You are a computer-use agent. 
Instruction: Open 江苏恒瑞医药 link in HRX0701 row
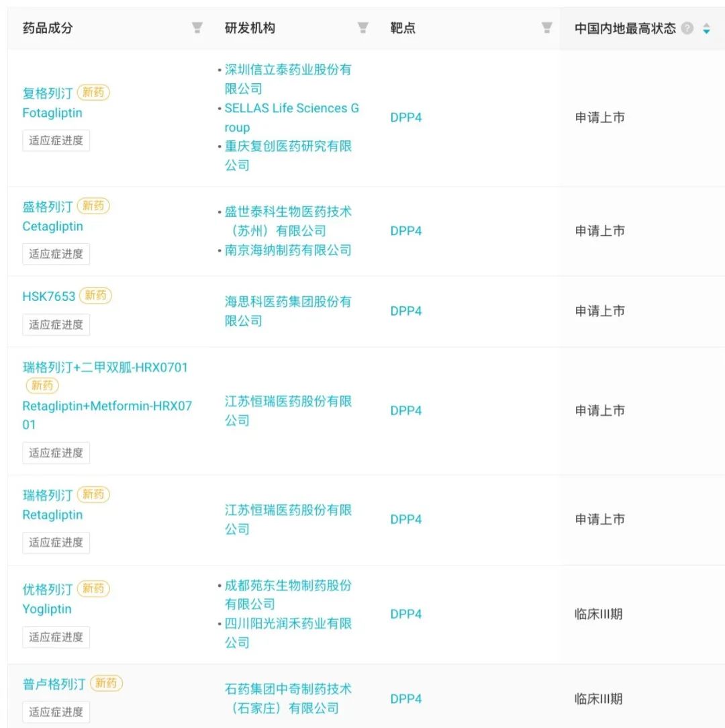click(288, 411)
